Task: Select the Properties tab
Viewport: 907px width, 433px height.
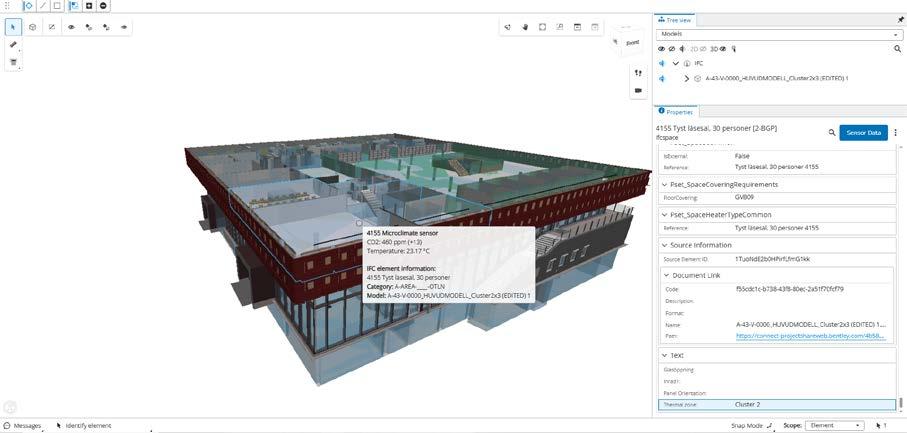Action: 676,112
